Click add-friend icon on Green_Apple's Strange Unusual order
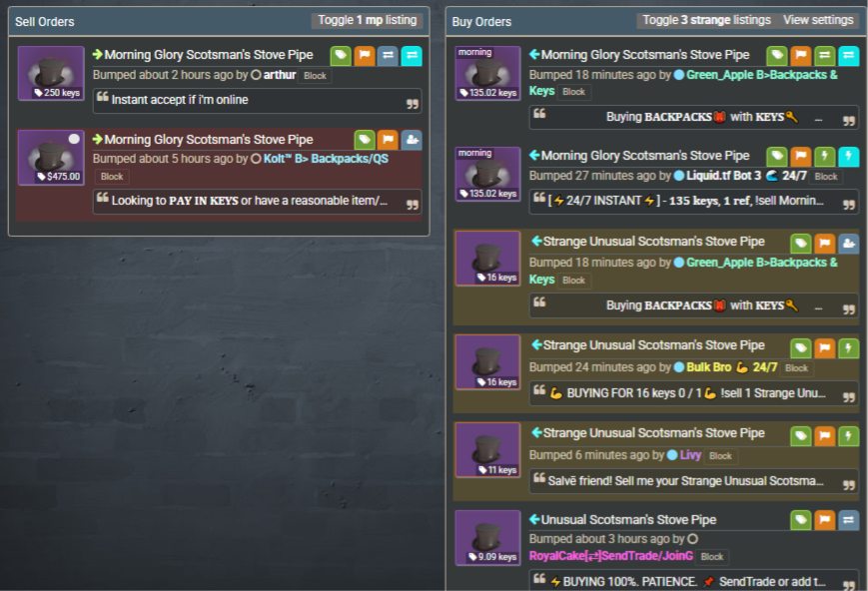Screen dimensions: 868x591 848,243
